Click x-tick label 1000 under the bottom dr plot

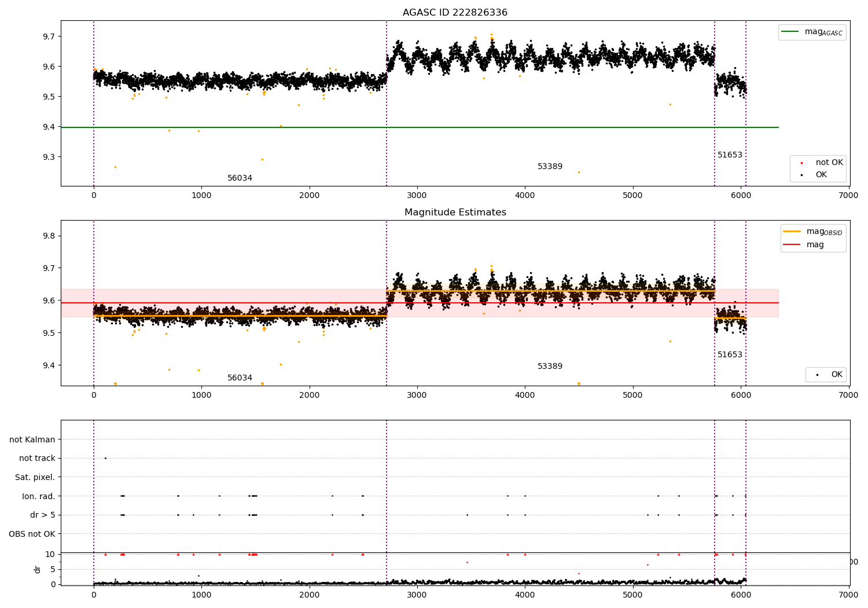click(201, 595)
